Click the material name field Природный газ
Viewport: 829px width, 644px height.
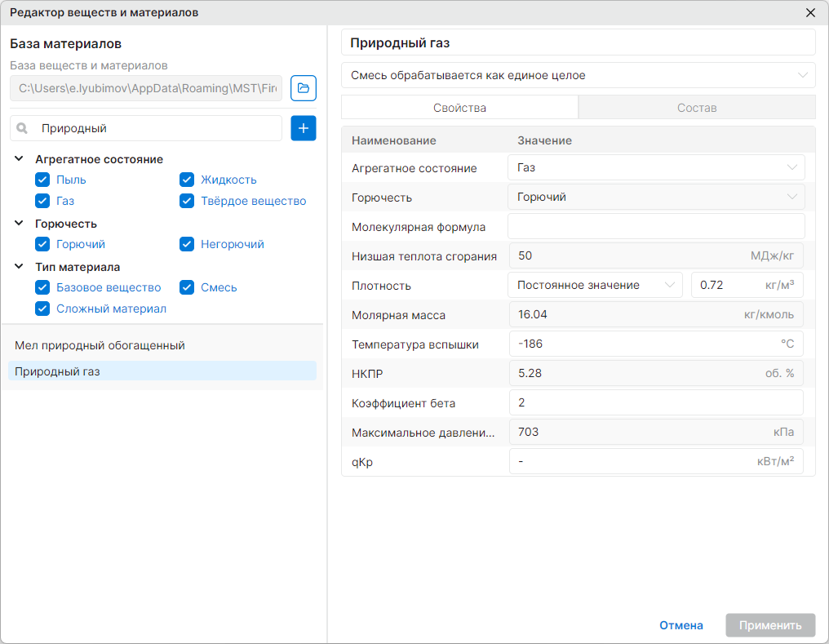[x=579, y=42]
